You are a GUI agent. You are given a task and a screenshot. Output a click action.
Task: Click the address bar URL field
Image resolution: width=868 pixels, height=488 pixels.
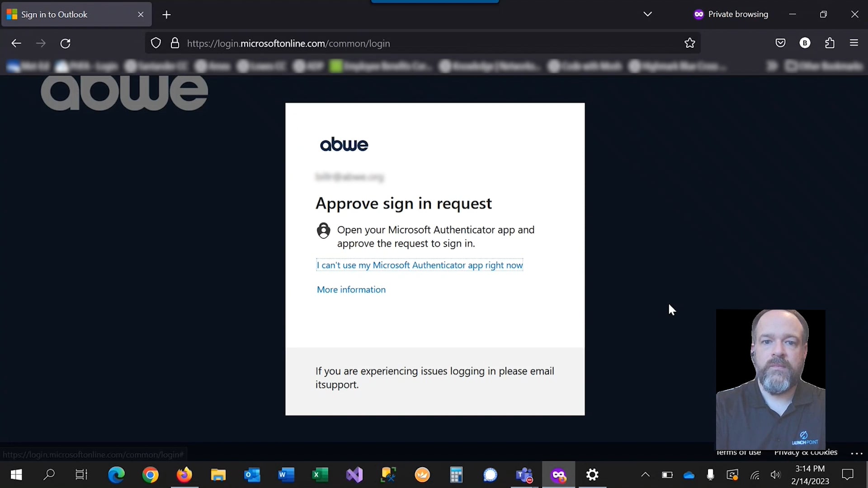(x=407, y=43)
